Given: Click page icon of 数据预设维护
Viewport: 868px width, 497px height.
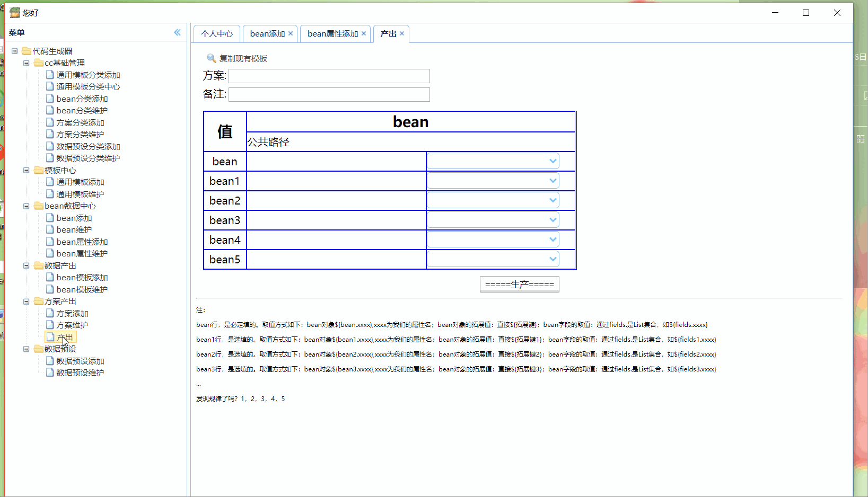Looking at the screenshot, I should [x=50, y=372].
